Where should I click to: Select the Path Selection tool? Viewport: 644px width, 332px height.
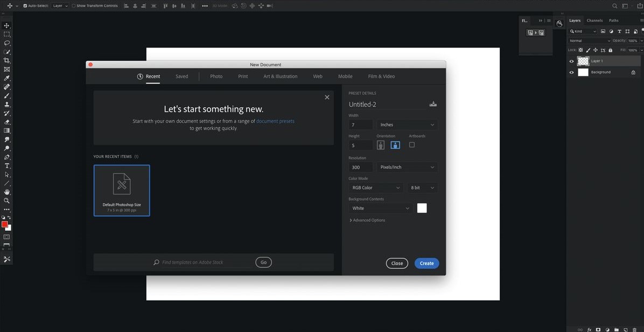click(6, 175)
